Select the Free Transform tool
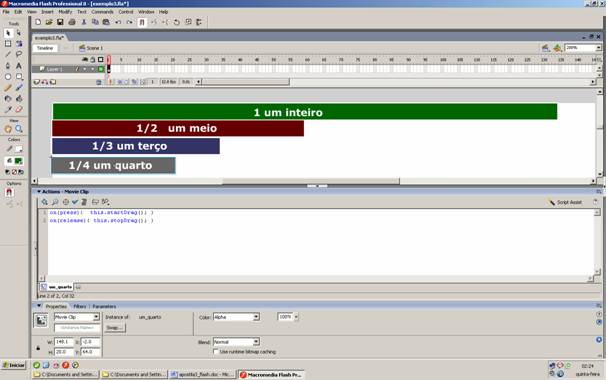The height and width of the screenshot is (380, 606). [x=8, y=44]
